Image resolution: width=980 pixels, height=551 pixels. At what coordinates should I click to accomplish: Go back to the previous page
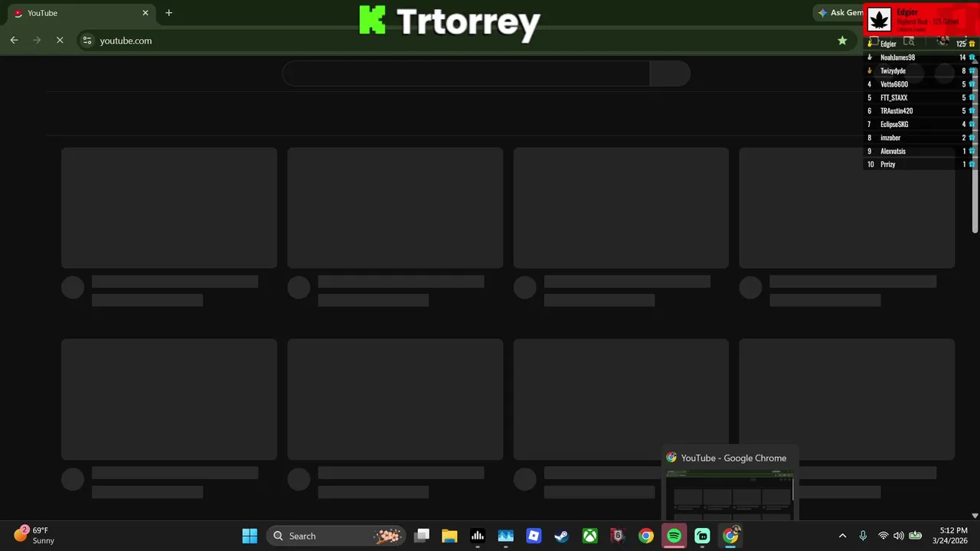tap(14, 41)
